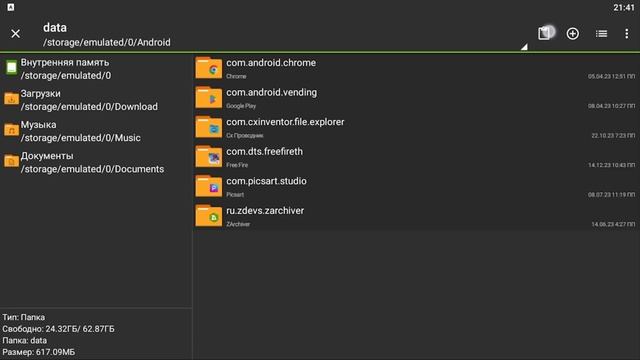
Task: Go to Внутренняя память storage shortcut
Action: click(96, 69)
